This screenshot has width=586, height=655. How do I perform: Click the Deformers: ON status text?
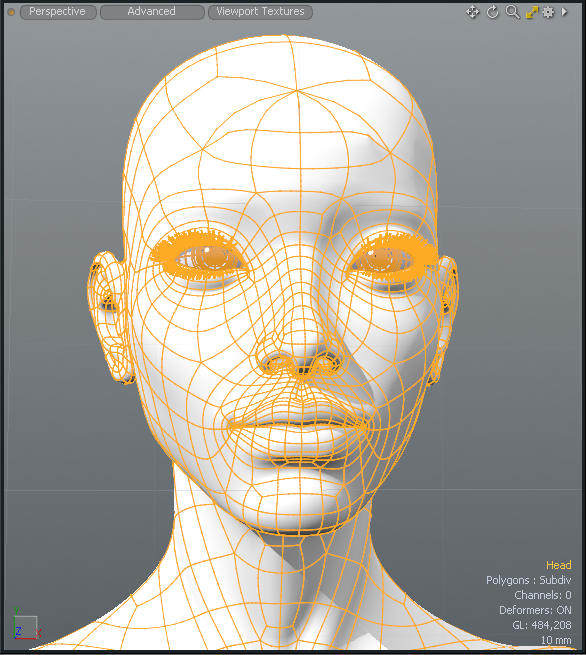pyautogui.click(x=535, y=610)
